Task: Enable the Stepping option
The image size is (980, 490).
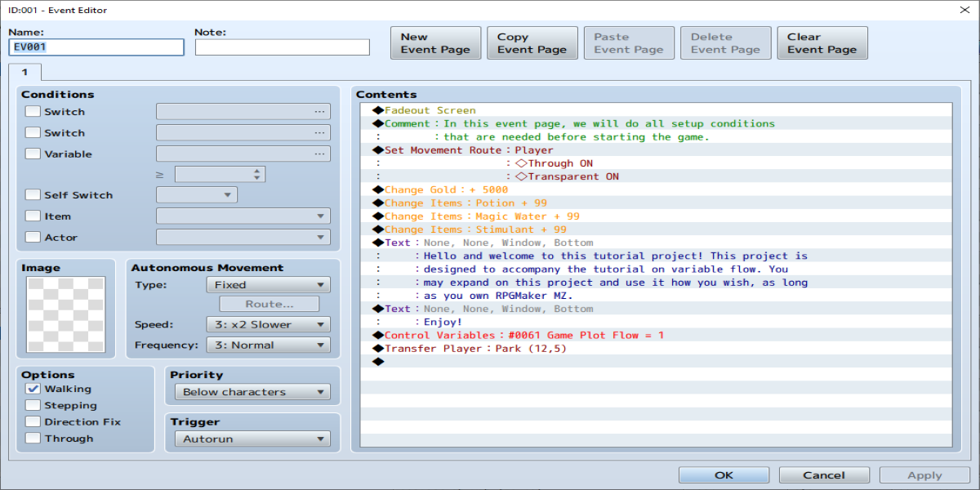Action: pos(33,405)
